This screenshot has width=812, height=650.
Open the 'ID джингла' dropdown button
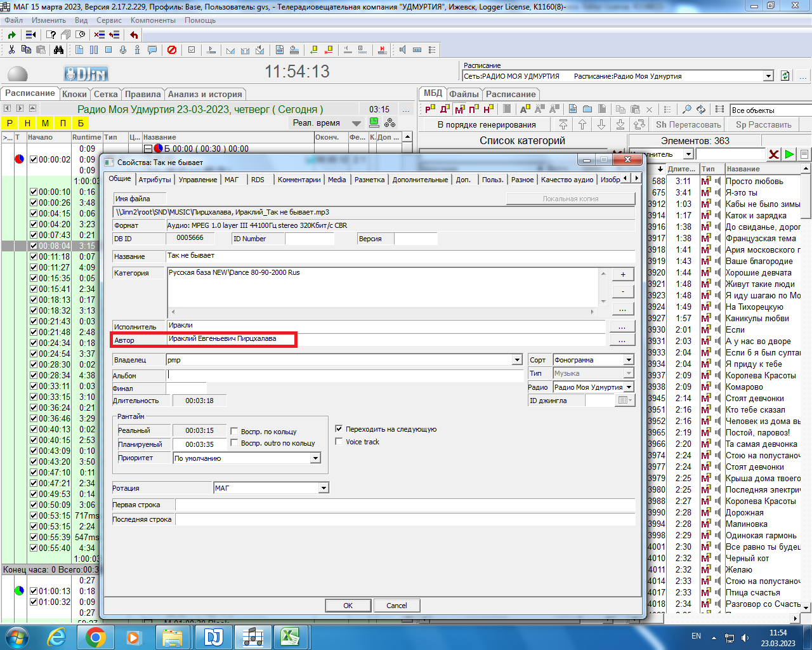click(625, 401)
